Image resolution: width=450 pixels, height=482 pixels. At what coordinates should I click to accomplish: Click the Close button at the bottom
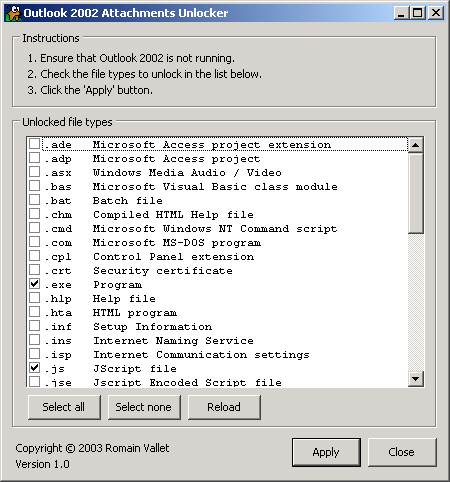coord(402,452)
